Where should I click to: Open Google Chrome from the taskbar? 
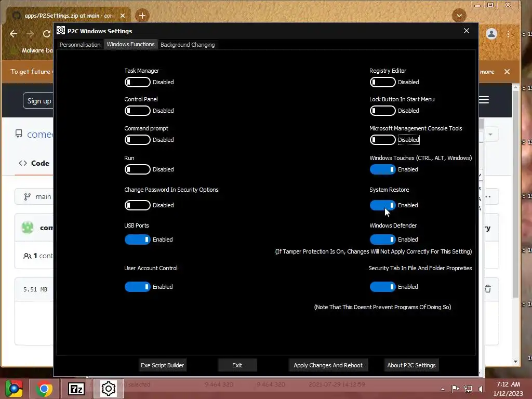[x=44, y=389]
